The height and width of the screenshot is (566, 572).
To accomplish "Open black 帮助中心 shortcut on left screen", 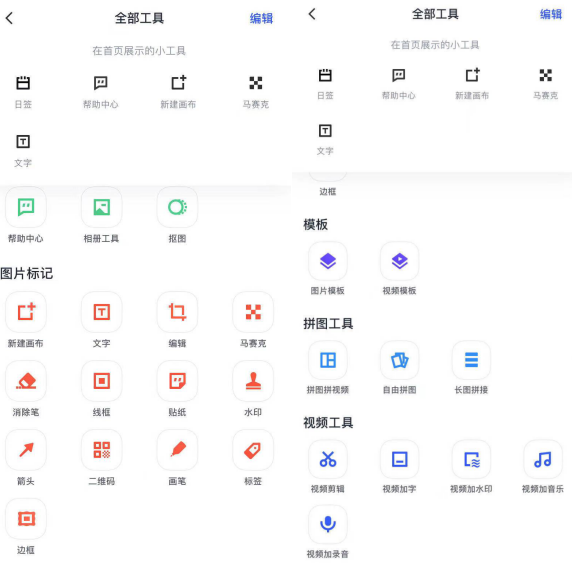I will coord(101,92).
